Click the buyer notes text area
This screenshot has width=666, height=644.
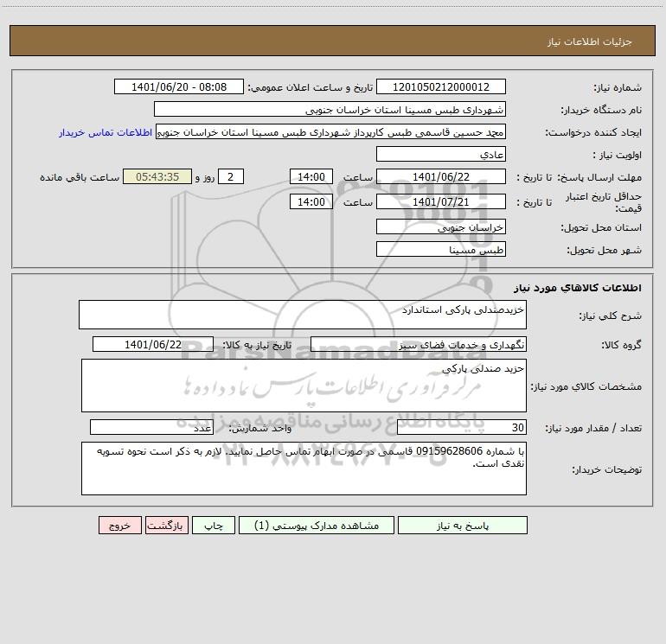pos(304,469)
